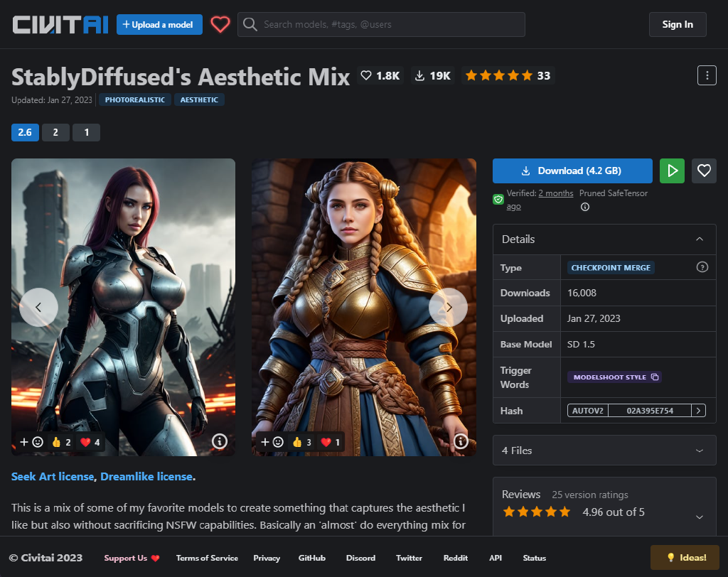Toggle heart reaction on the left image
The height and width of the screenshot is (577, 728).
90,442
